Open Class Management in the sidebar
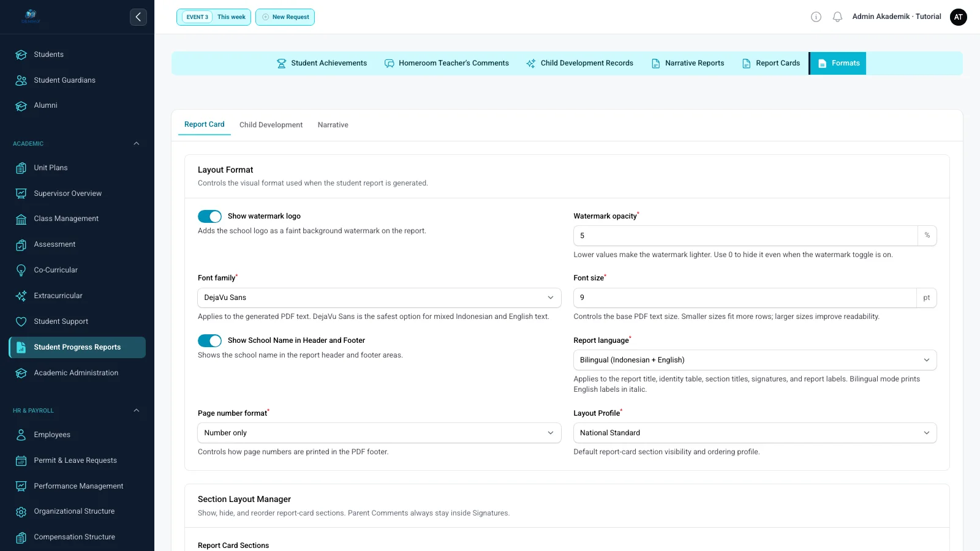This screenshot has width=980, height=551. (x=77, y=219)
